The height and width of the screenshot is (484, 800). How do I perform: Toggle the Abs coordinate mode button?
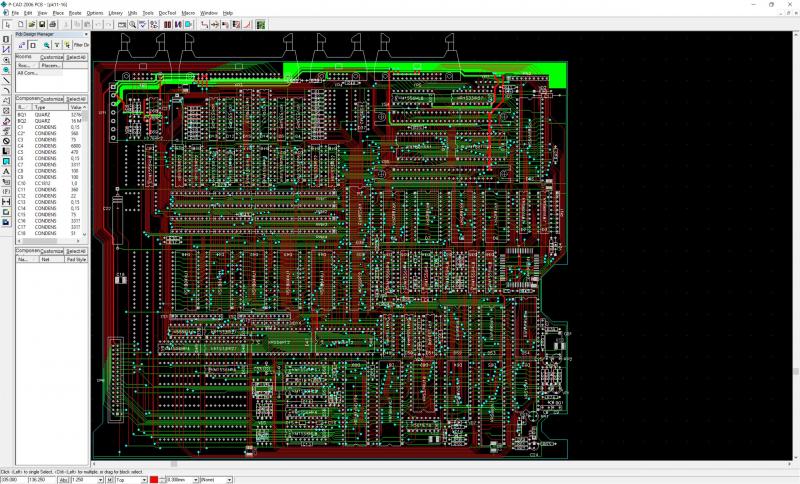[x=65, y=480]
